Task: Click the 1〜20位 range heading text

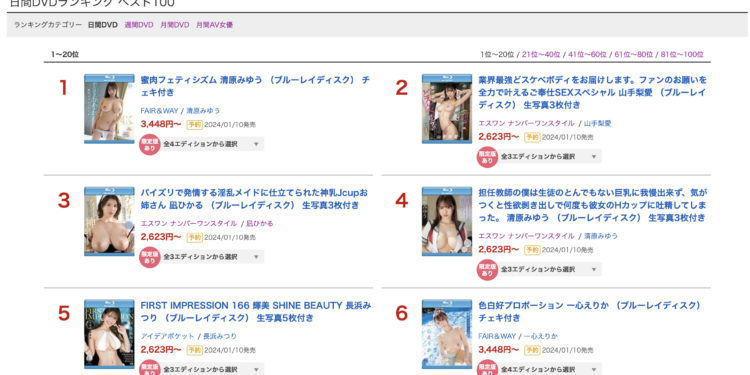Action: pyautogui.click(x=65, y=55)
